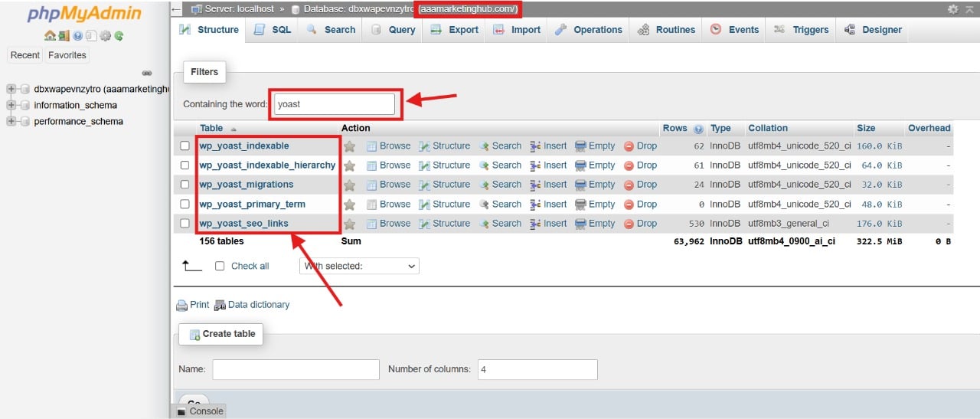
Task: Open the SQL documentation page icon
Action: (x=91, y=35)
